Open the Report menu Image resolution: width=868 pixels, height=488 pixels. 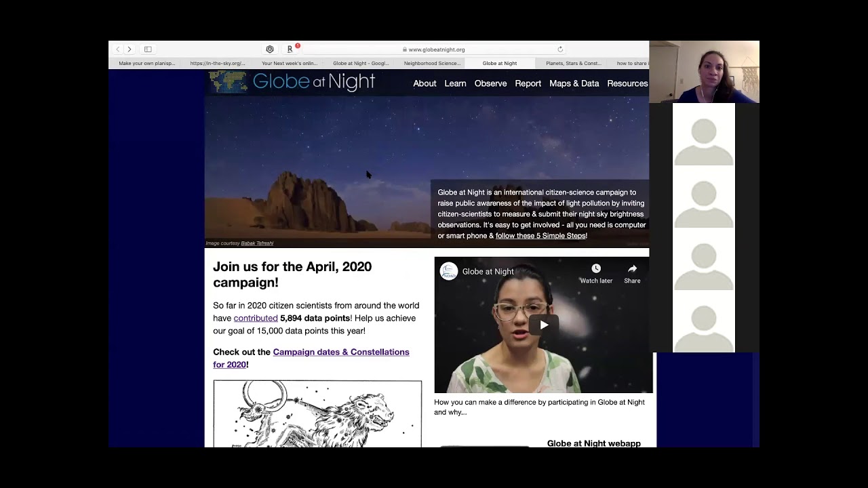pos(528,83)
